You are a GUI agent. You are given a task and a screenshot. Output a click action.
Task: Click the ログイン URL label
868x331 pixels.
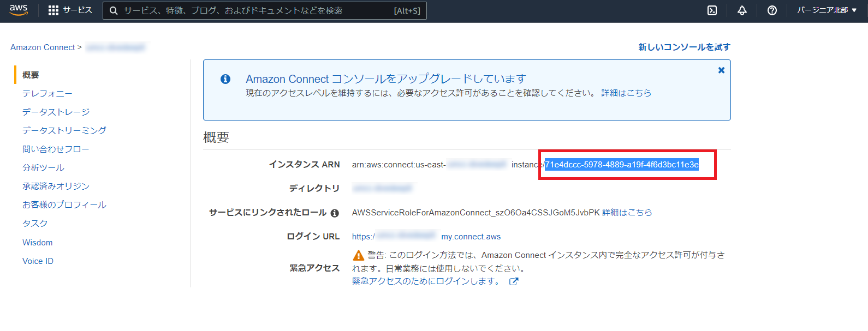coord(313,237)
